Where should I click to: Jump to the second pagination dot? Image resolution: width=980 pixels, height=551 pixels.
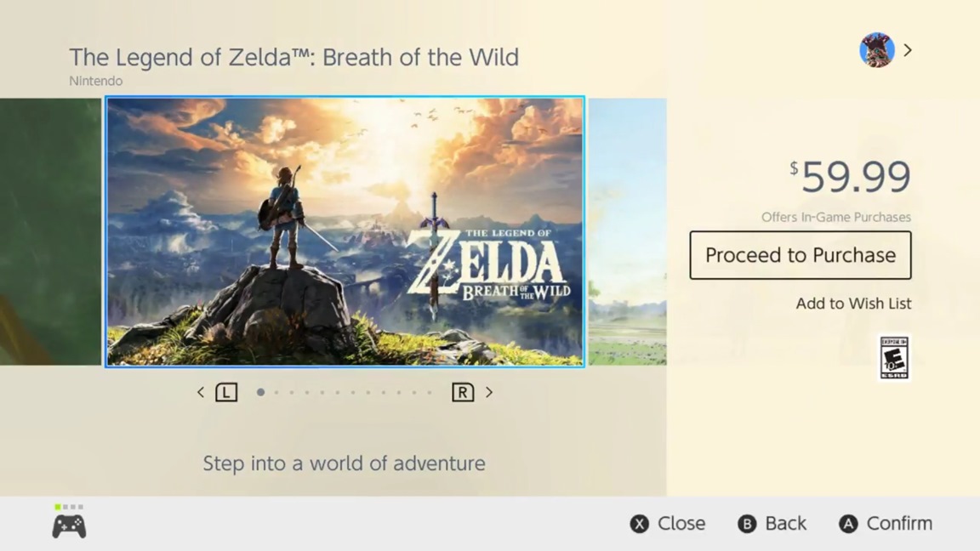point(276,392)
